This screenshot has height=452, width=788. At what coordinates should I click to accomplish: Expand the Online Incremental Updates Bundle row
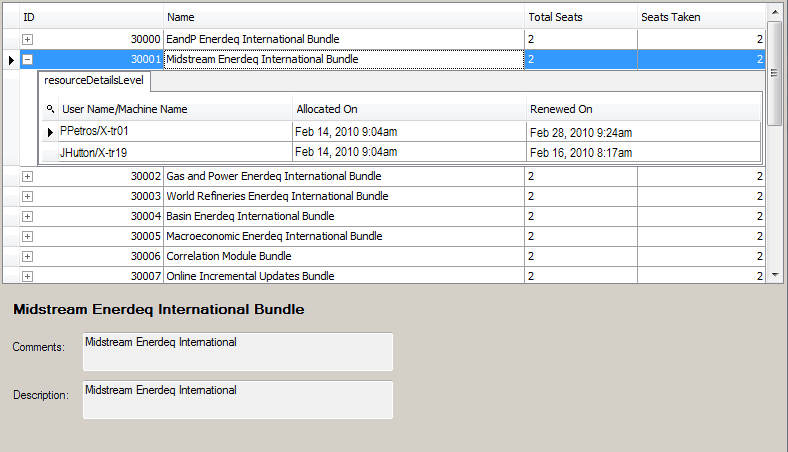(27, 275)
